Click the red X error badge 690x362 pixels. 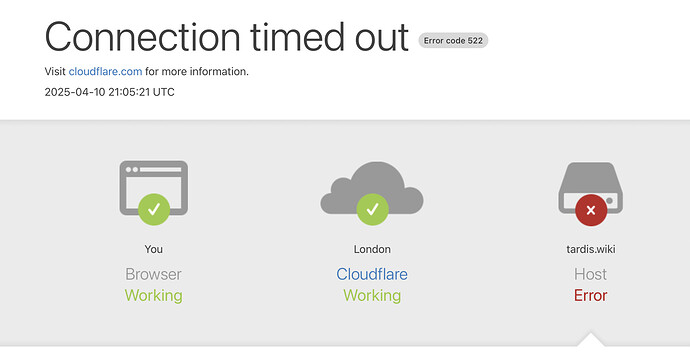point(591,210)
